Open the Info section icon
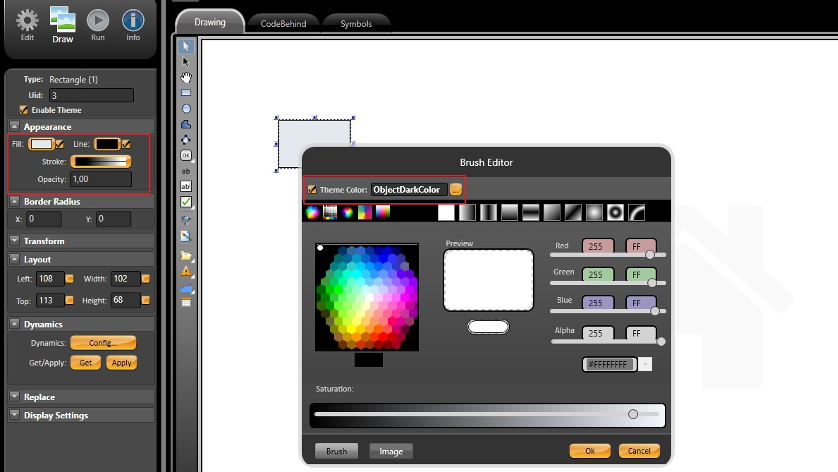The width and height of the screenshot is (838, 472). tap(132, 20)
